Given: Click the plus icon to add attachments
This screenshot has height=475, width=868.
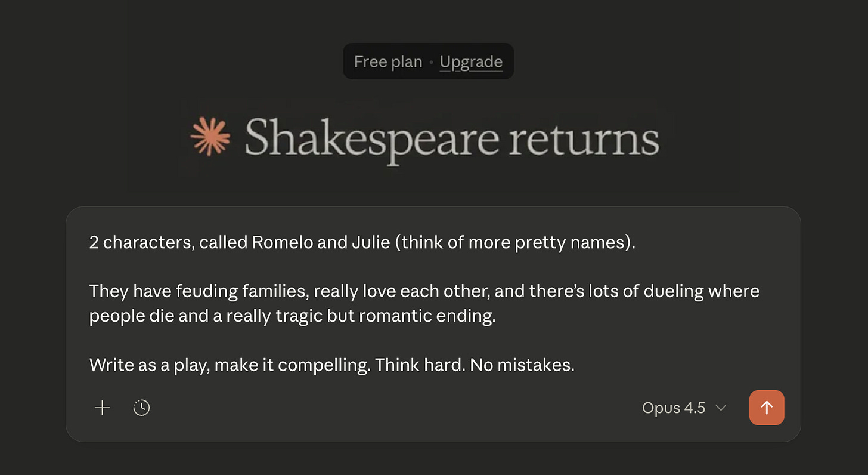Looking at the screenshot, I should point(103,408).
